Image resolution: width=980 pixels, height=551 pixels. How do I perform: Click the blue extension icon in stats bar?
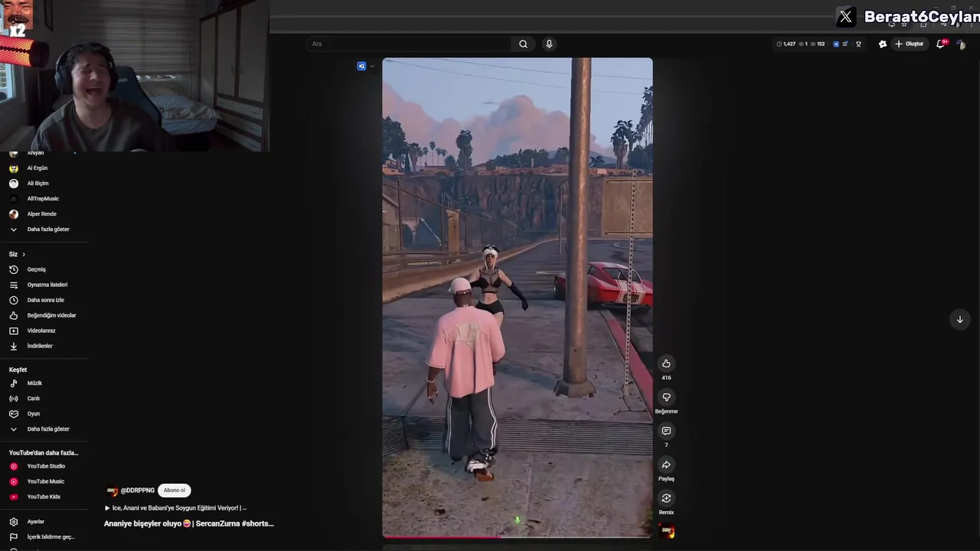click(x=835, y=44)
